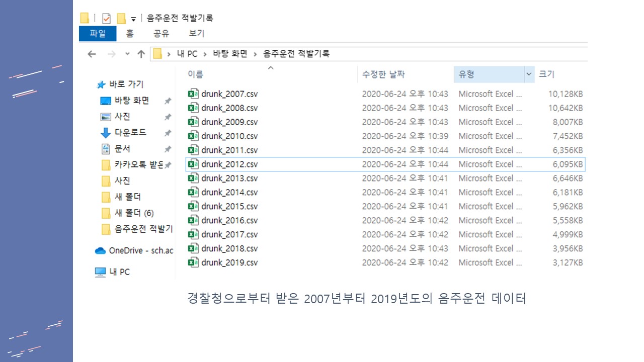644x362 pixels.
Task: Select the file name drunk_2012.csv
Action: tap(230, 164)
